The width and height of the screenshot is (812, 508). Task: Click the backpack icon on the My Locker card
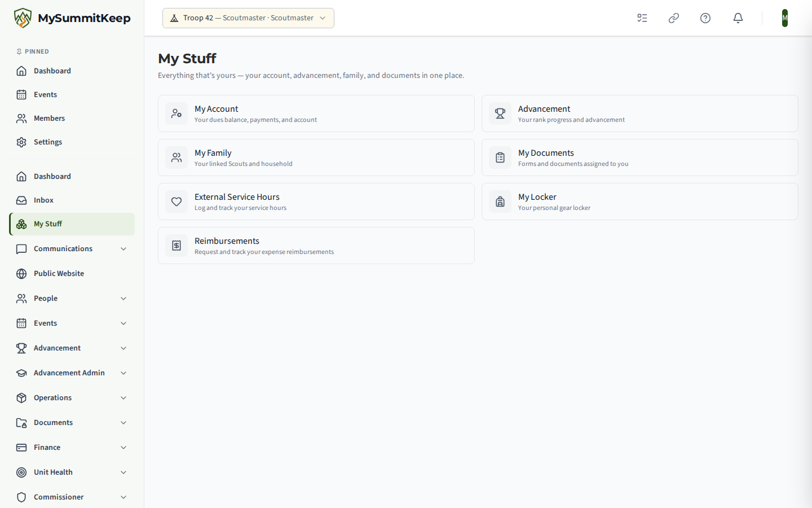(x=500, y=202)
